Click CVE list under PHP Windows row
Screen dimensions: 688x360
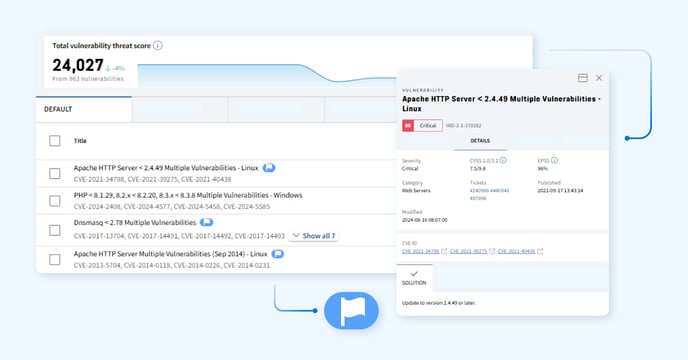172,206
